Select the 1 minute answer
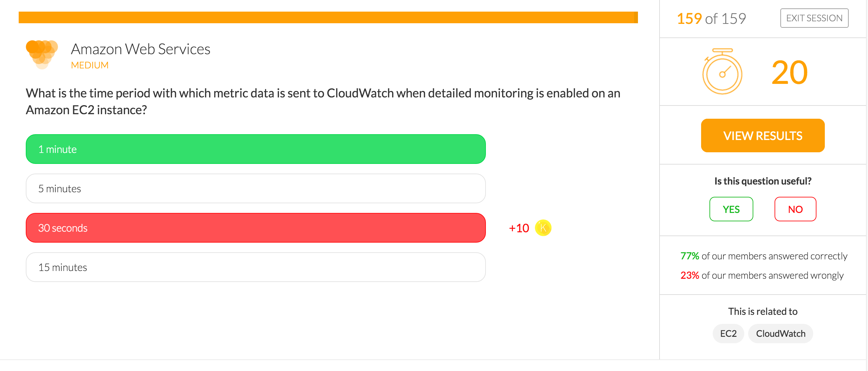 click(256, 149)
